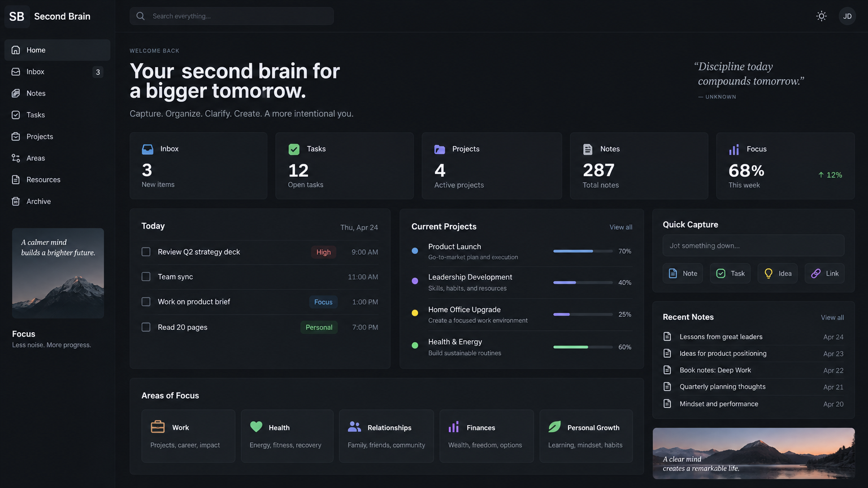Open the Health heart icon area
Viewport: 868px width, 488px height.
click(x=257, y=427)
